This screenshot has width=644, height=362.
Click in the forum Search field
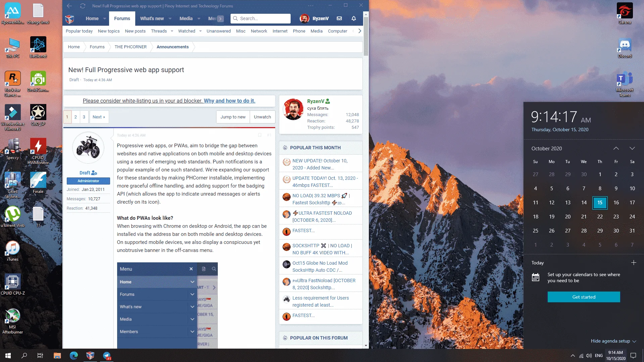click(261, 18)
